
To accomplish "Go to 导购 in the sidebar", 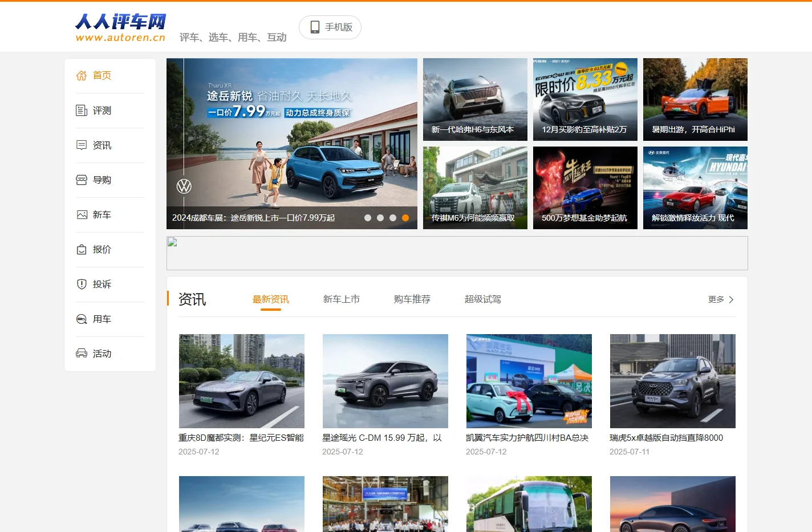I will [110, 180].
